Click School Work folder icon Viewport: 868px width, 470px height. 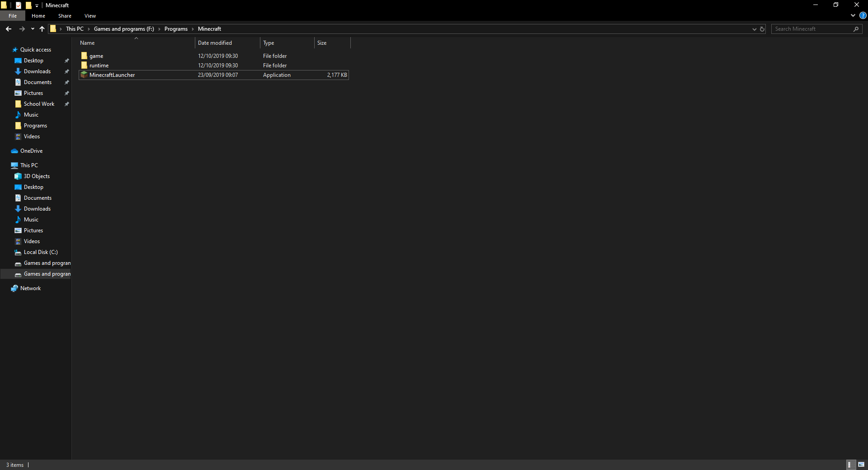[x=18, y=104]
